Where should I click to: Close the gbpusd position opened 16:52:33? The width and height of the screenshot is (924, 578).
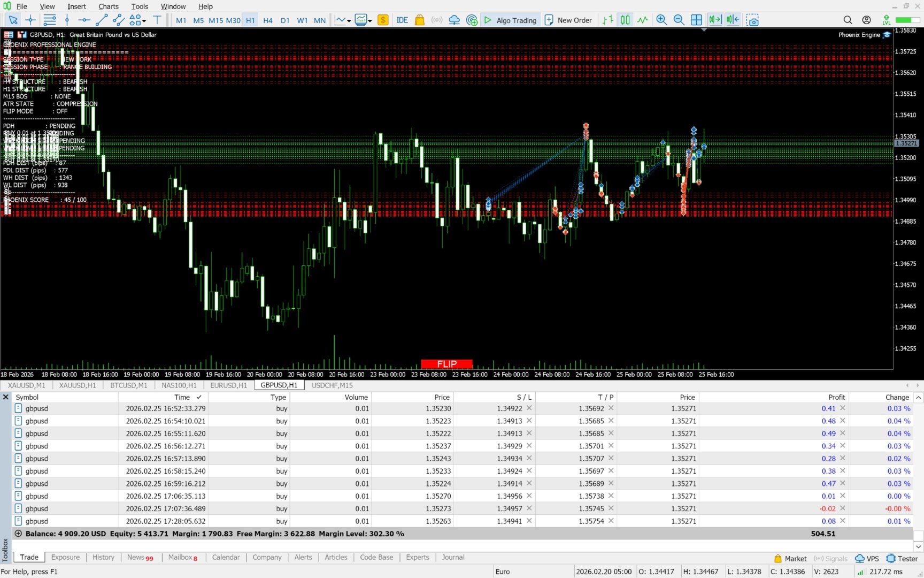tap(843, 408)
